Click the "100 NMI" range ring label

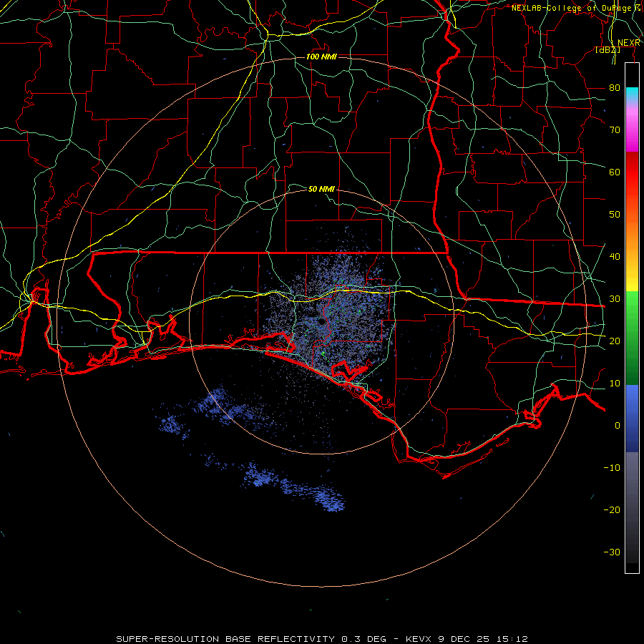(x=321, y=57)
